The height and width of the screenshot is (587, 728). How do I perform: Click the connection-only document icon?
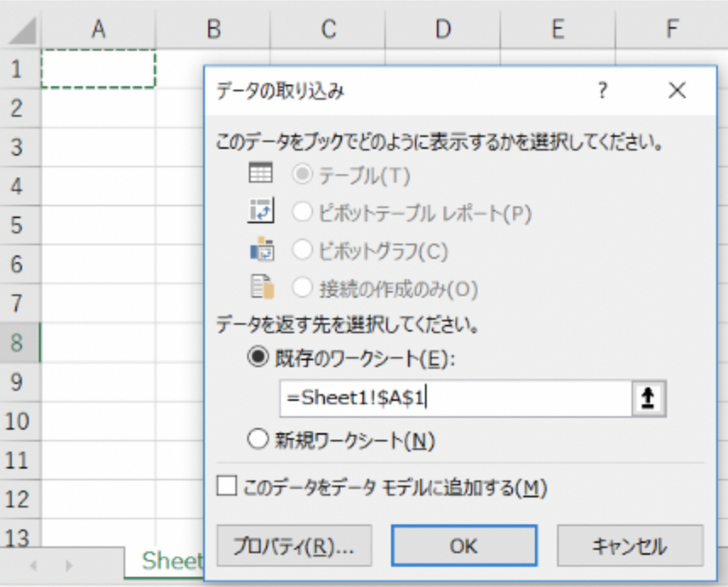260,288
